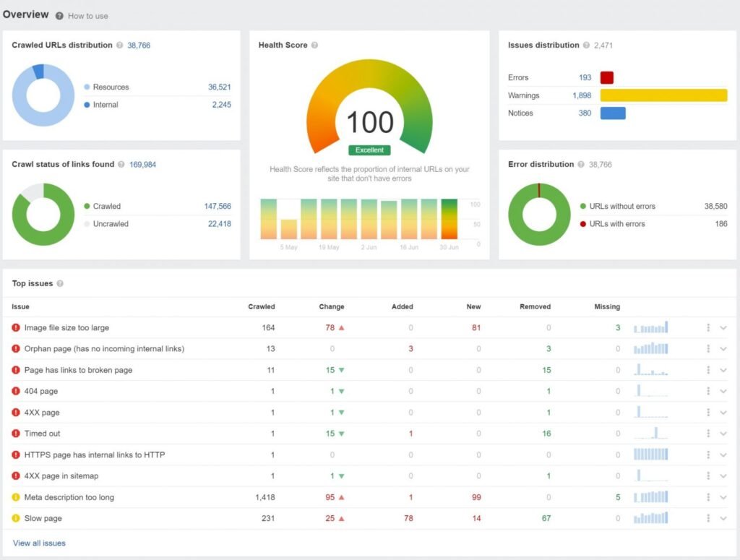740x560 pixels.
Task: Open the 36,521 Resources count link
Action: (x=219, y=87)
